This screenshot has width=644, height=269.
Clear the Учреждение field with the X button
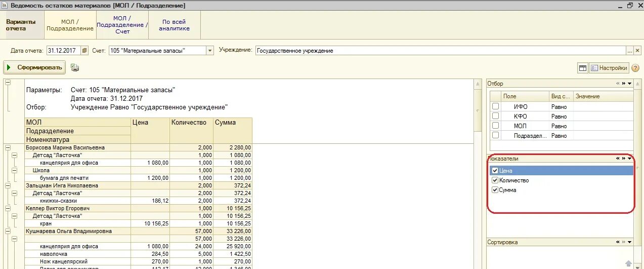(x=637, y=51)
